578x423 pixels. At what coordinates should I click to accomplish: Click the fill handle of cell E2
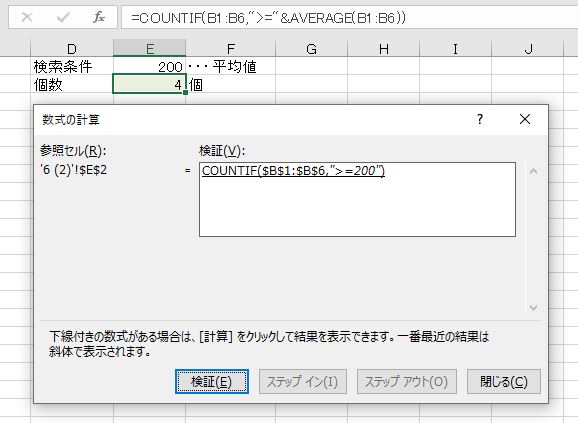[185, 93]
